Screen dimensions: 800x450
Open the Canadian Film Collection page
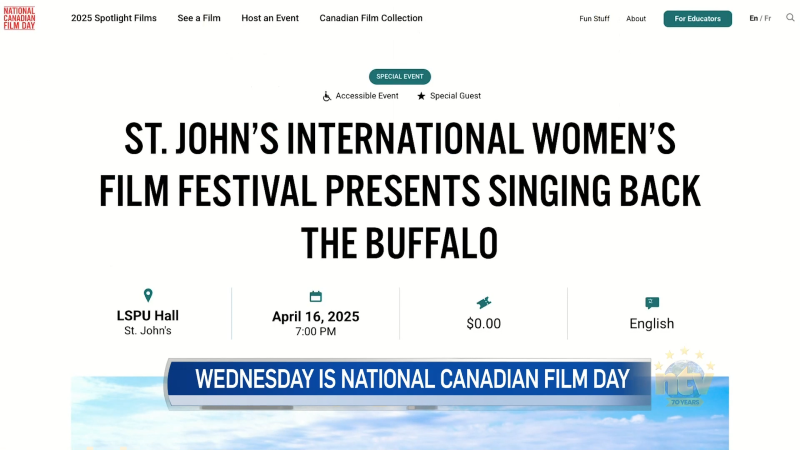pos(371,18)
